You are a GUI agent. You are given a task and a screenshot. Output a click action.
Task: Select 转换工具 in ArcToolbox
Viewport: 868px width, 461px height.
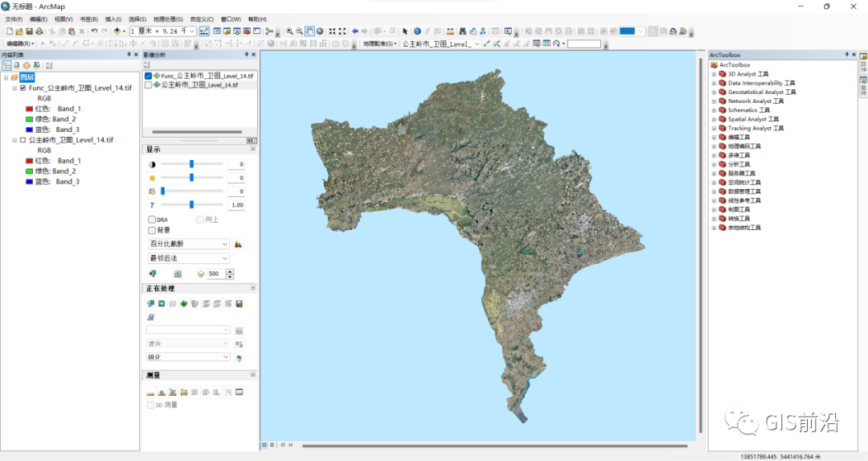click(739, 219)
